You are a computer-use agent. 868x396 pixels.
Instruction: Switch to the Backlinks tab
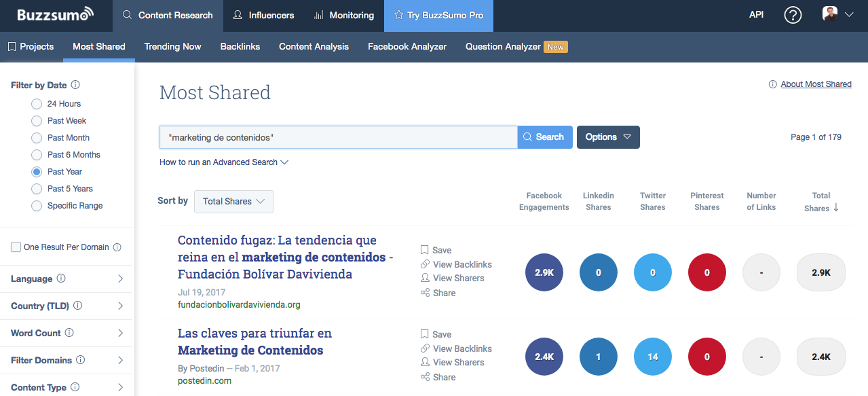(240, 47)
